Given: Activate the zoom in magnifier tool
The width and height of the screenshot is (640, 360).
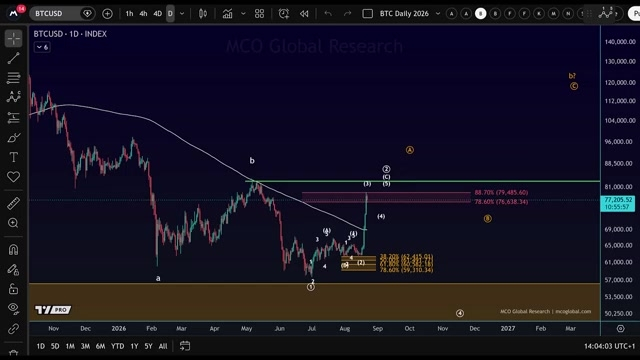Looking at the screenshot, I should [x=13, y=223].
